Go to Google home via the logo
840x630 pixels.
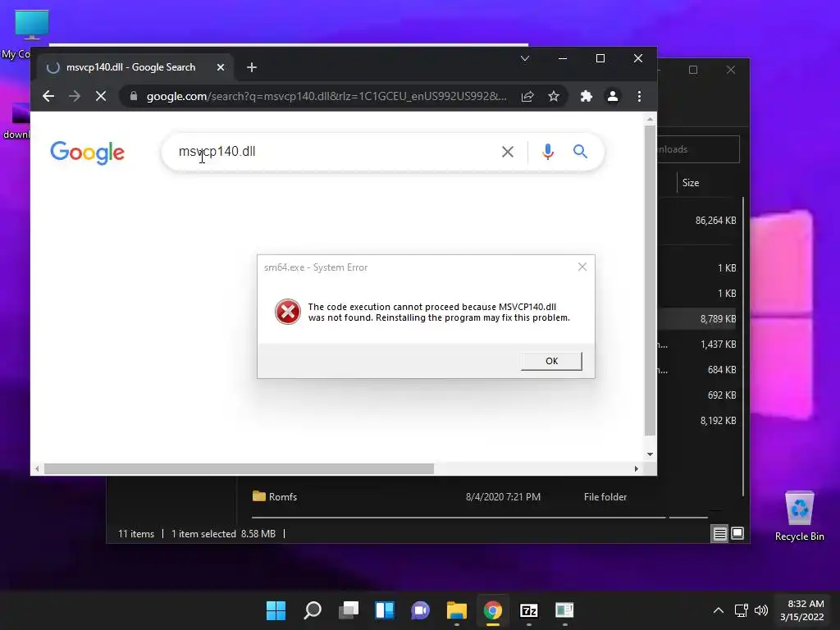coord(87,153)
